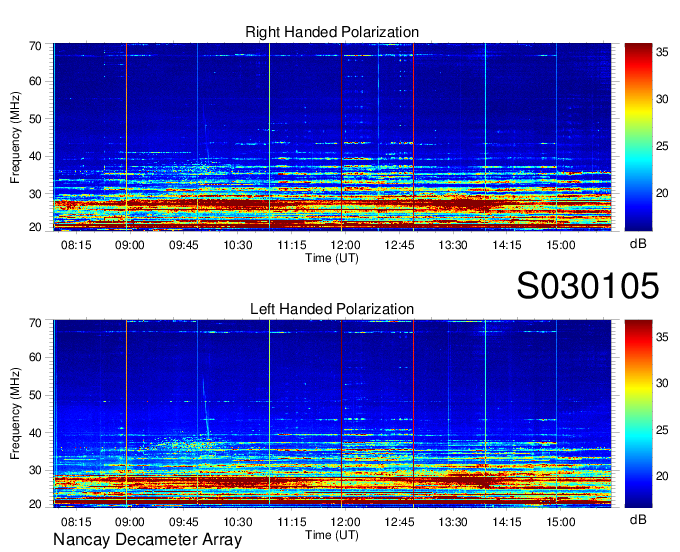Click the Left Handed spectrogram image area
The height and width of the screenshot is (552, 680).
332,414
